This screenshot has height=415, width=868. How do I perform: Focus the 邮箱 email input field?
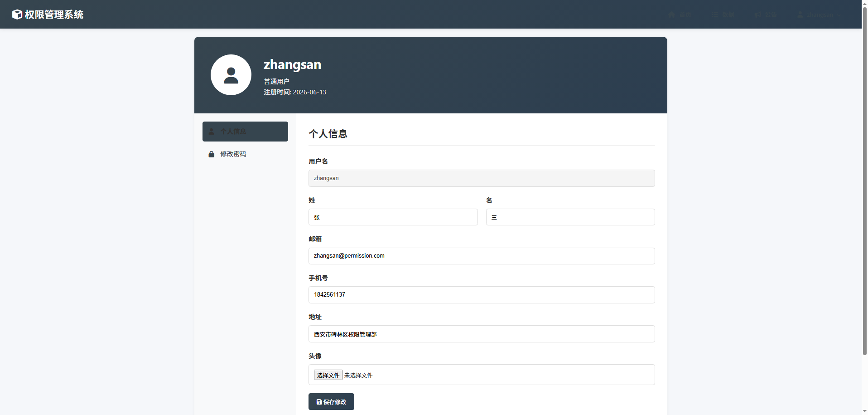(x=482, y=256)
